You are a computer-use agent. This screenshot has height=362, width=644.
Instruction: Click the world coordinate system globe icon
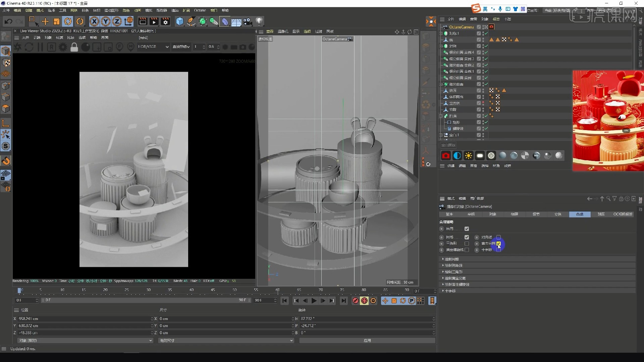(128, 21)
